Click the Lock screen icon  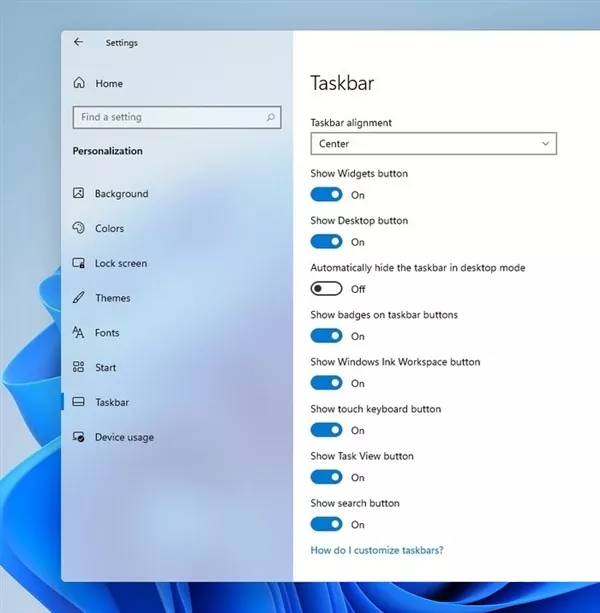[78, 263]
